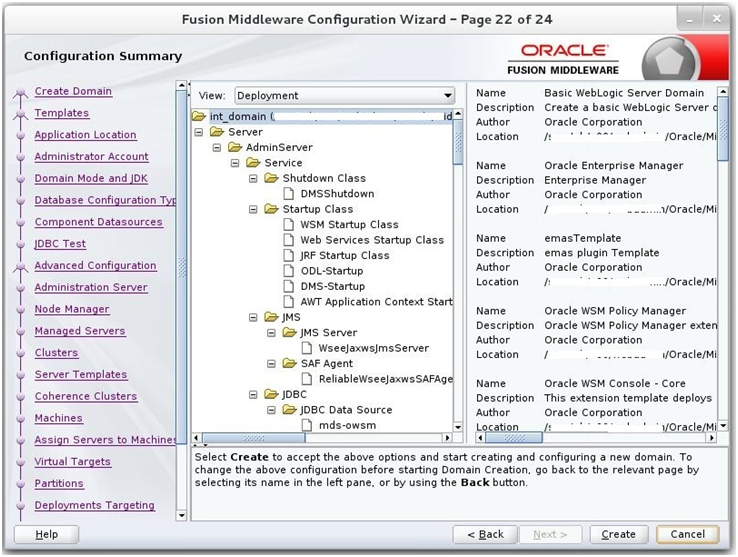Collapse the JDBC tree node

point(253,395)
